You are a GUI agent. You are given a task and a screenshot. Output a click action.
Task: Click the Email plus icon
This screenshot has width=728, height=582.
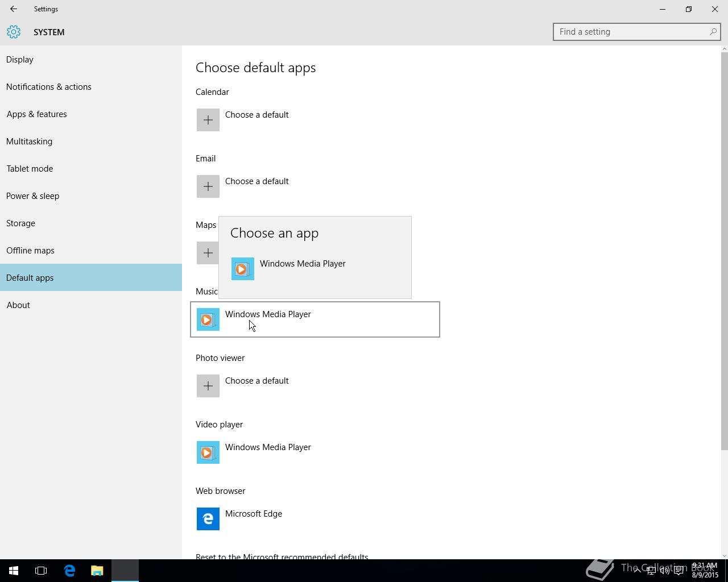click(x=208, y=186)
